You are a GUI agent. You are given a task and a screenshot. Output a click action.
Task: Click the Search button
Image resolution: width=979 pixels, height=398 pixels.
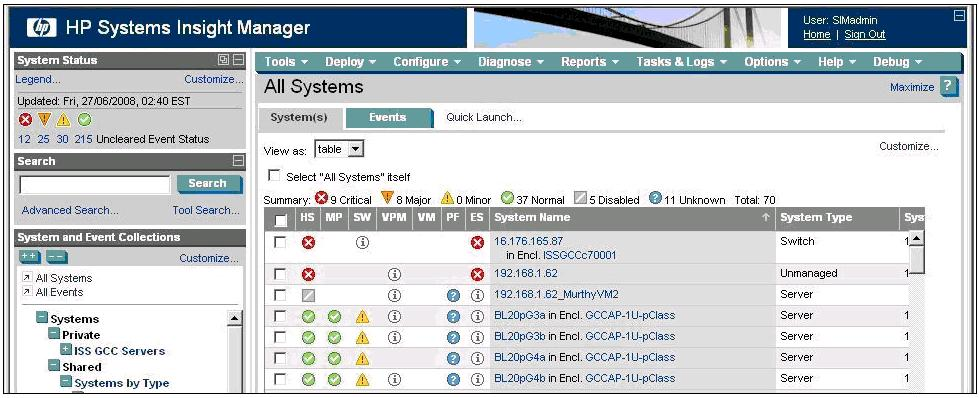pyautogui.click(x=208, y=184)
